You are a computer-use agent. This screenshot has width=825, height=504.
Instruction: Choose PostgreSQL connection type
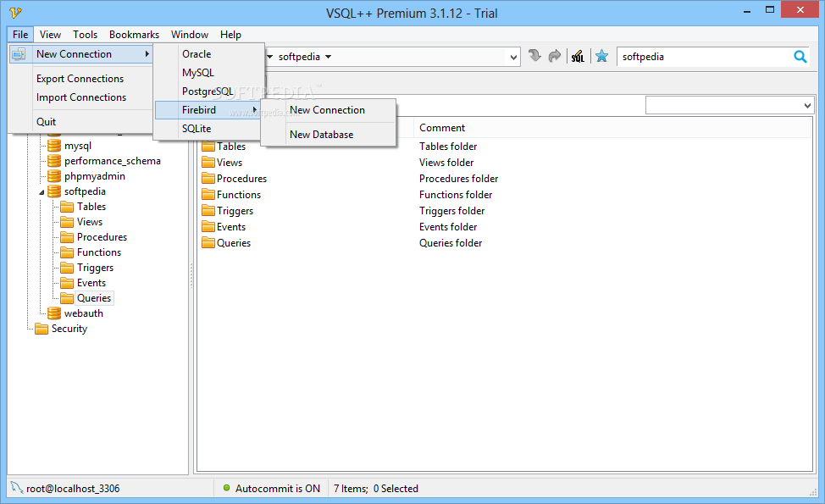(x=208, y=91)
